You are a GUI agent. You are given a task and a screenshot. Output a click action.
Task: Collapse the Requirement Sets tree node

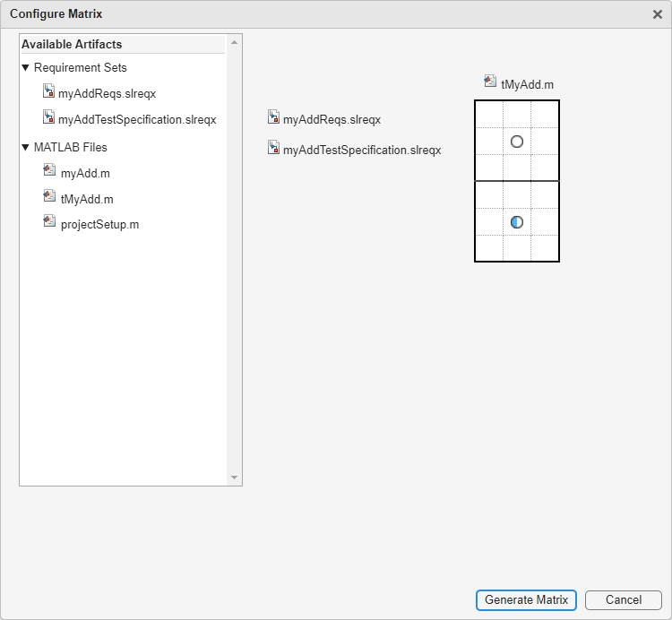tap(25, 68)
